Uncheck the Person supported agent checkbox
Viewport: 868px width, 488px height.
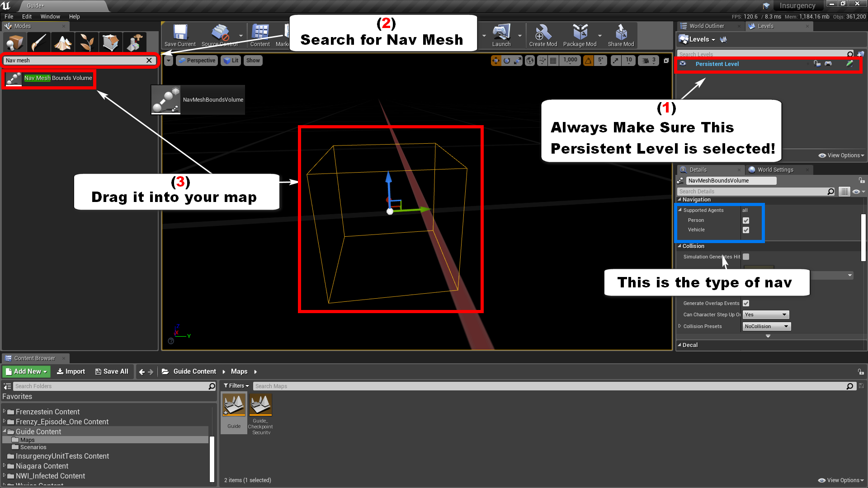[x=746, y=221]
